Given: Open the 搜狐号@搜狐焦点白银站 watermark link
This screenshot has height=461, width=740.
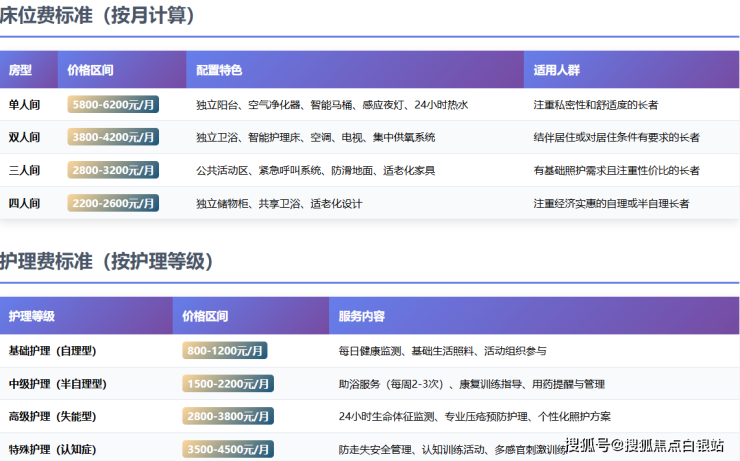Looking at the screenshot, I should [x=644, y=444].
